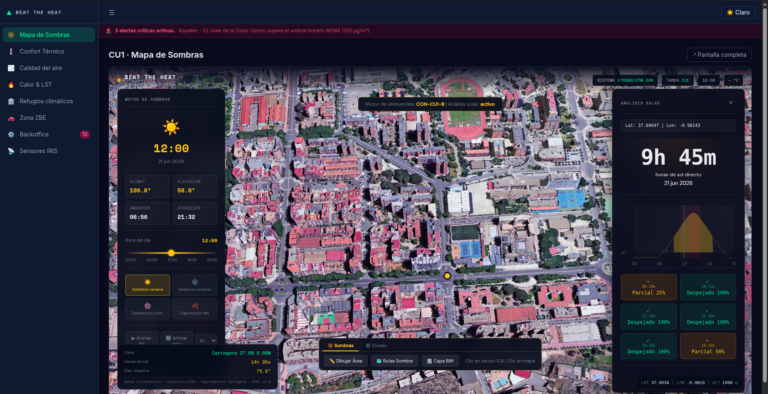Click the critical alerts siren icon
Viewport: 768px width, 394px height.
tap(109, 31)
